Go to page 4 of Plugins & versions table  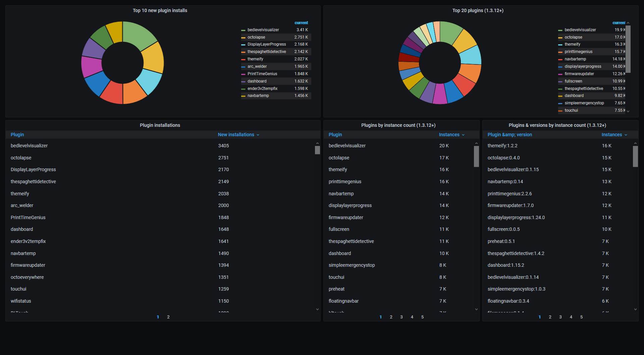coord(571,317)
